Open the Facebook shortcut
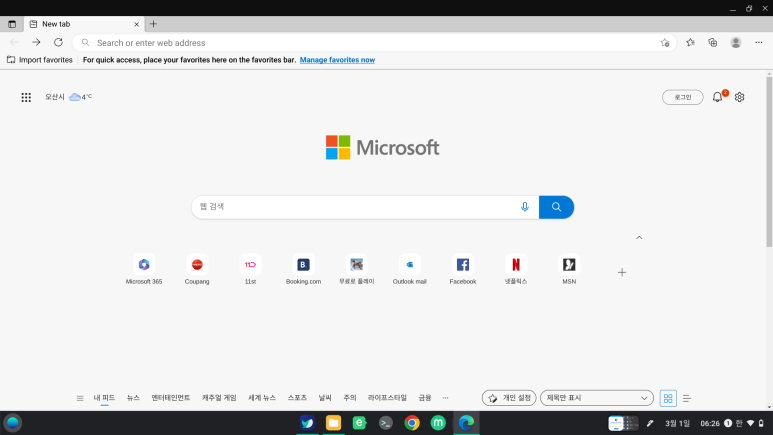 point(463,269)
